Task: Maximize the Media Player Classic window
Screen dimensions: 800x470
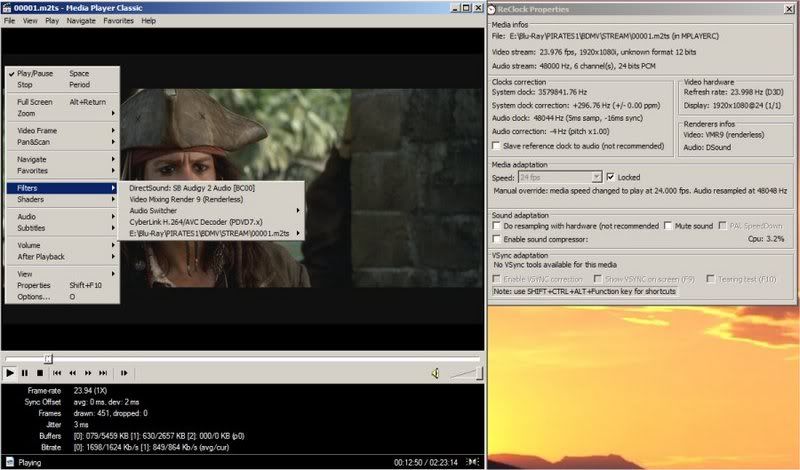Action: point(466,8)
